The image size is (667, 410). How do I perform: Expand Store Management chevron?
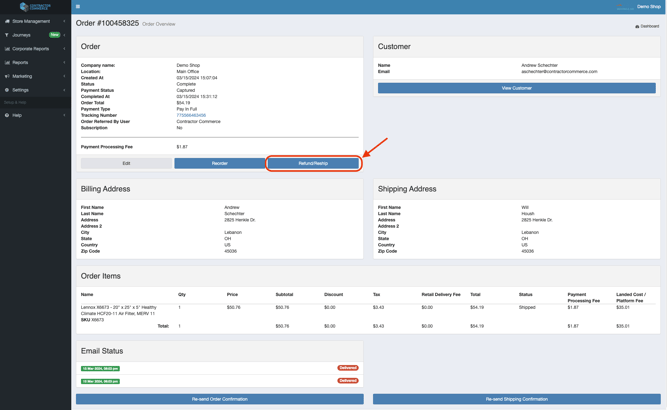click(x=64, y=21)
